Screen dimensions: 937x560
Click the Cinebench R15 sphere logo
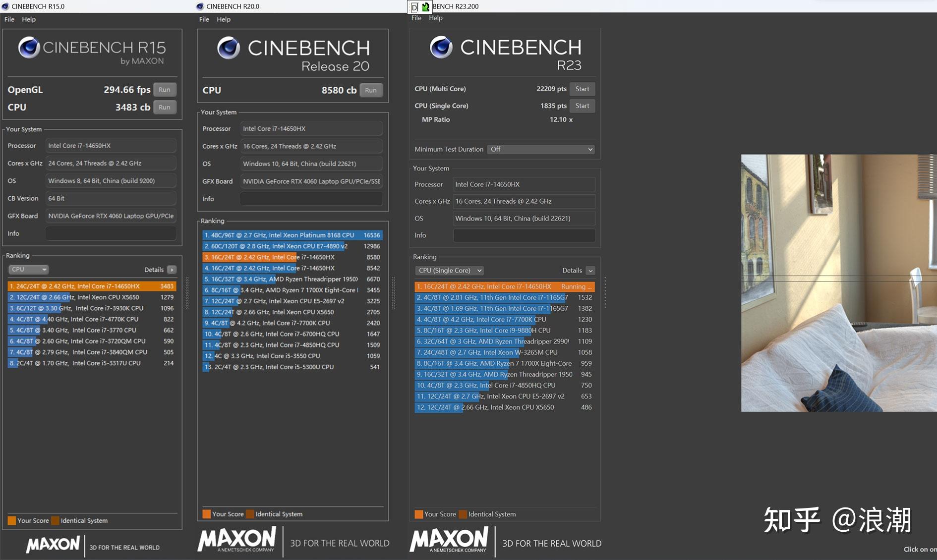(29, 48)
